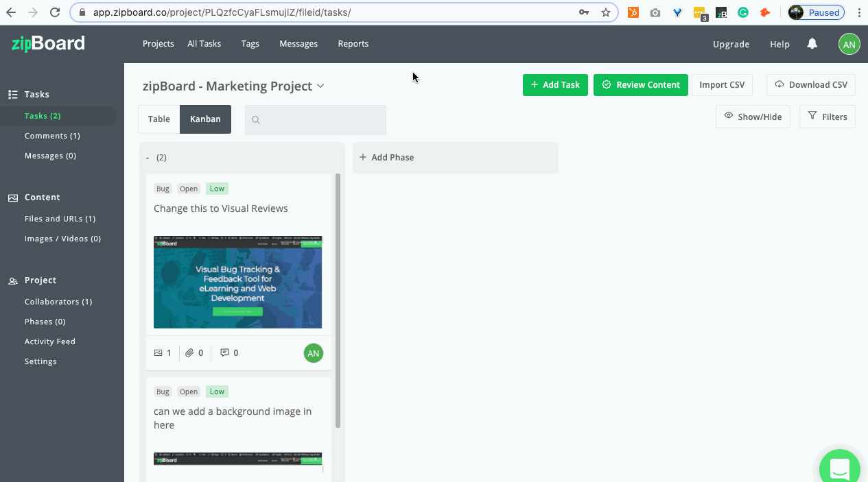Click the attachment paperclip icon on the first card
The width and height of the screenshot is (868, 482).
(x=189, y=353)
